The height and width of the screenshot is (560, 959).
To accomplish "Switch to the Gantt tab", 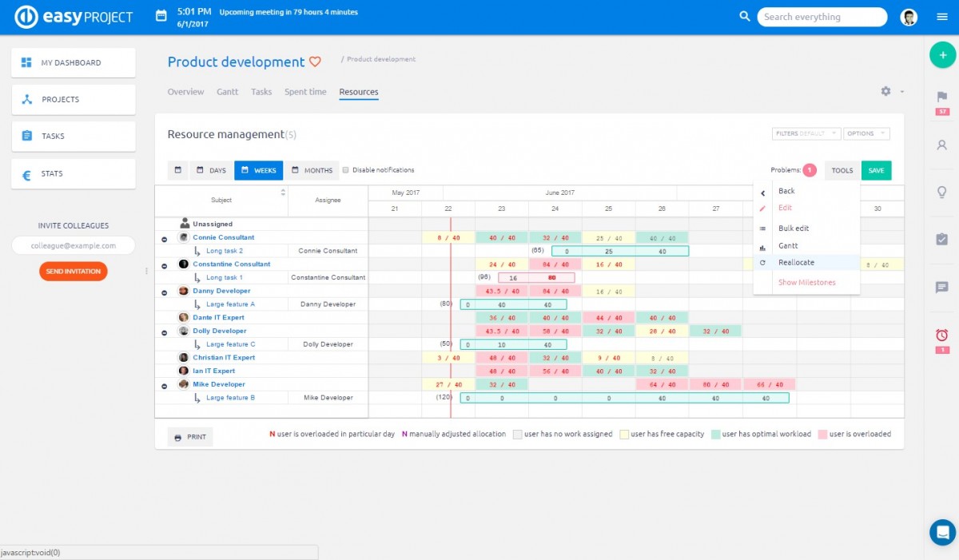I will coord(227,91).
